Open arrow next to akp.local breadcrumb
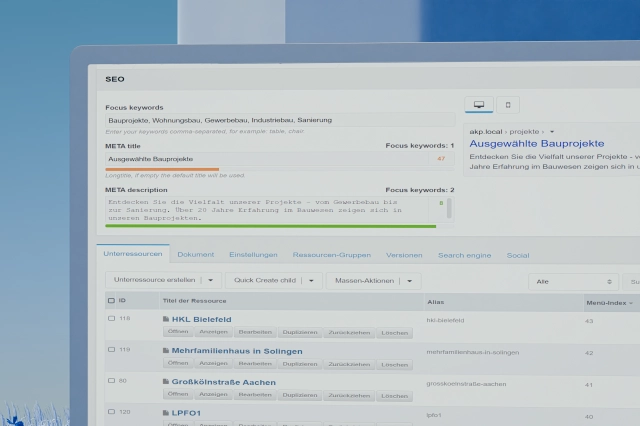This screenshot has width=640, height=426. click(x=552, y=132)
